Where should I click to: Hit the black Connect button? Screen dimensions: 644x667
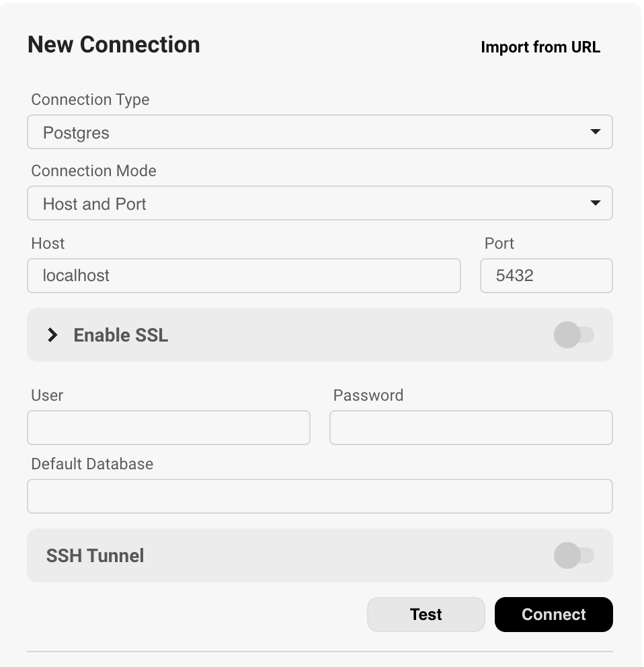pos(553,615)
